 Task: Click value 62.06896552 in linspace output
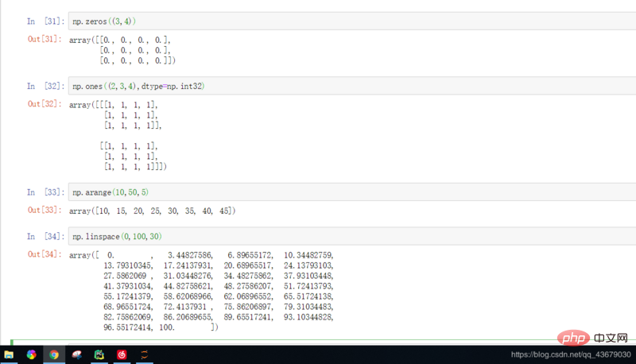click(248, 296)
